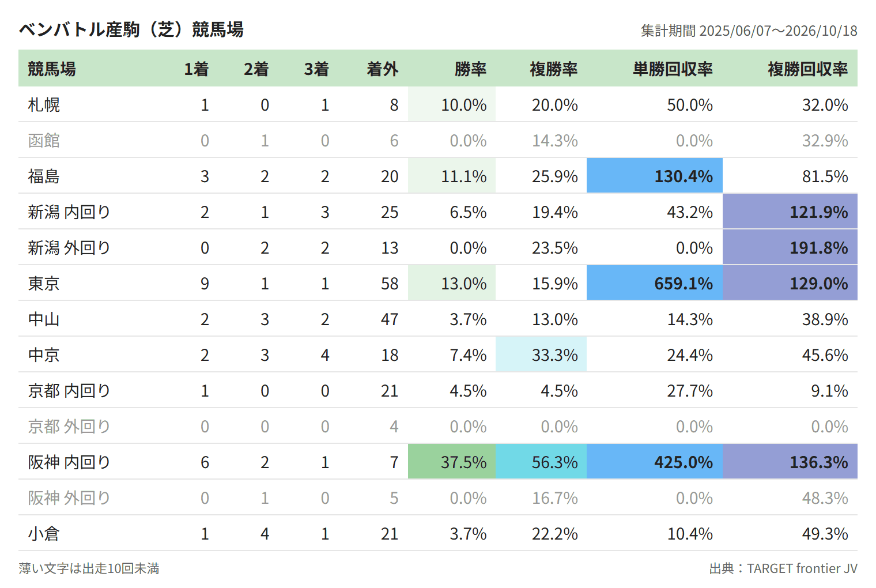Click the 集計期間 date range text
This screenshot has height=588, width=876.
tap(749, 31)
